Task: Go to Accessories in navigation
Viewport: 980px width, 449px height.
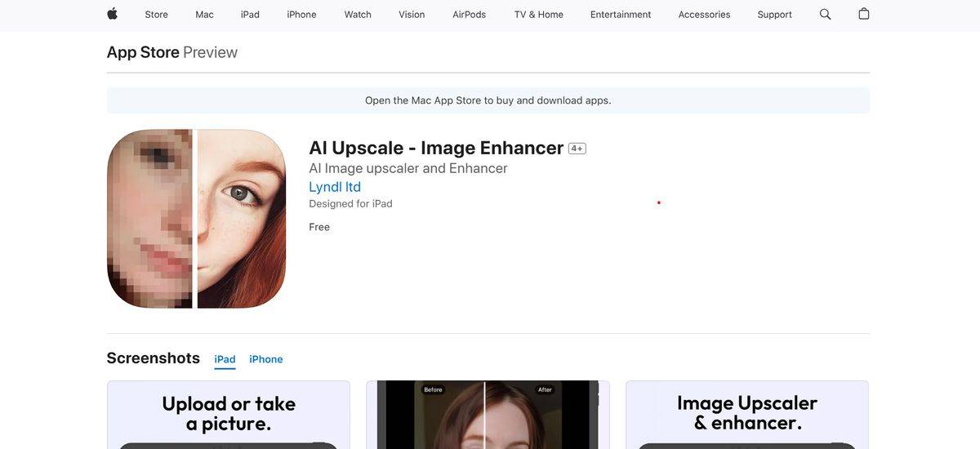Action: [704, 15]
